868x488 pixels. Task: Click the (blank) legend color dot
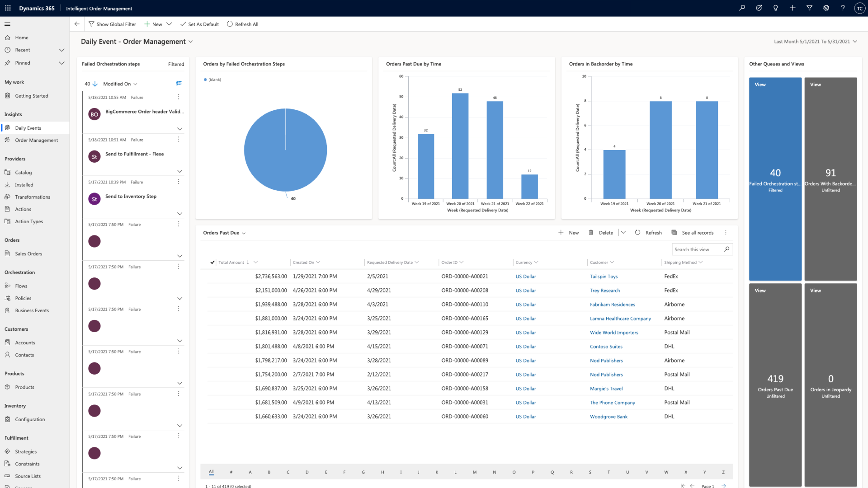205,80
